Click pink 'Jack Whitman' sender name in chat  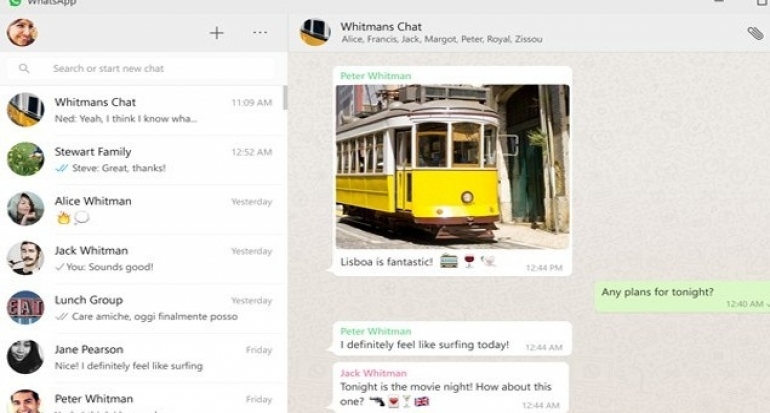373,373
